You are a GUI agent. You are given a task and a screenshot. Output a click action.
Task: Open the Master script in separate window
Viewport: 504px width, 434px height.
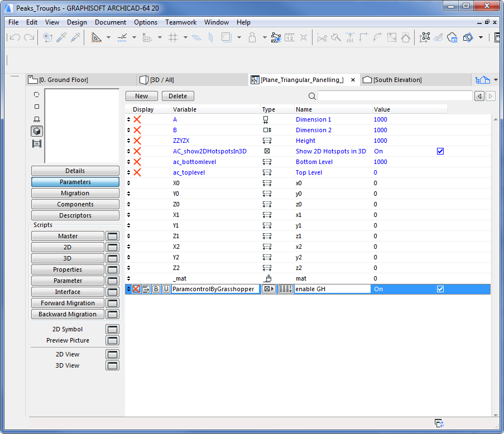pos(112,236)
